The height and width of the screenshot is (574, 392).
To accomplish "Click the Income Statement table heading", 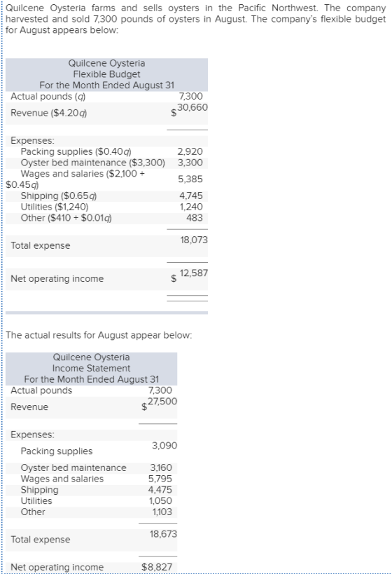I will (x=92, y=368).
